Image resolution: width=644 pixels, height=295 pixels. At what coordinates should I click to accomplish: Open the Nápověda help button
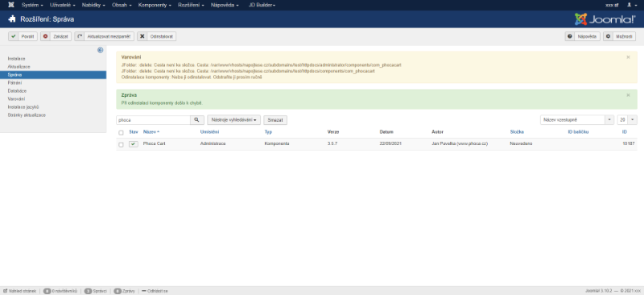pos(582,36)
